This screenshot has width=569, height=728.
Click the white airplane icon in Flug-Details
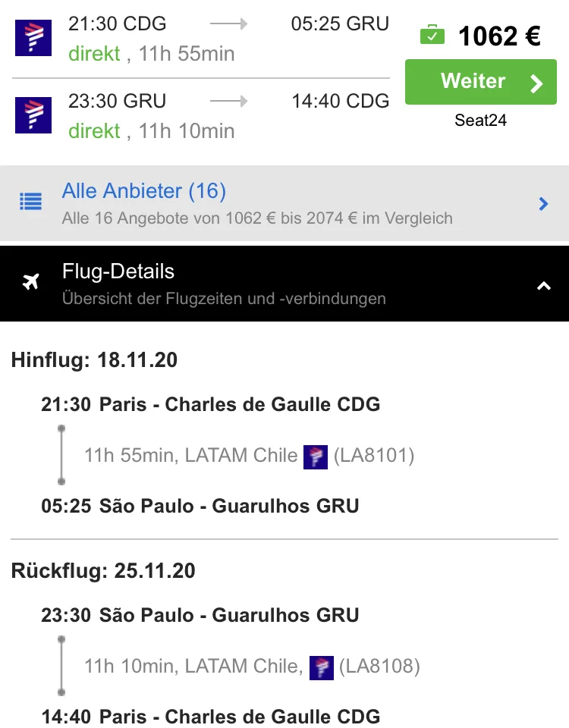point(31,281)
